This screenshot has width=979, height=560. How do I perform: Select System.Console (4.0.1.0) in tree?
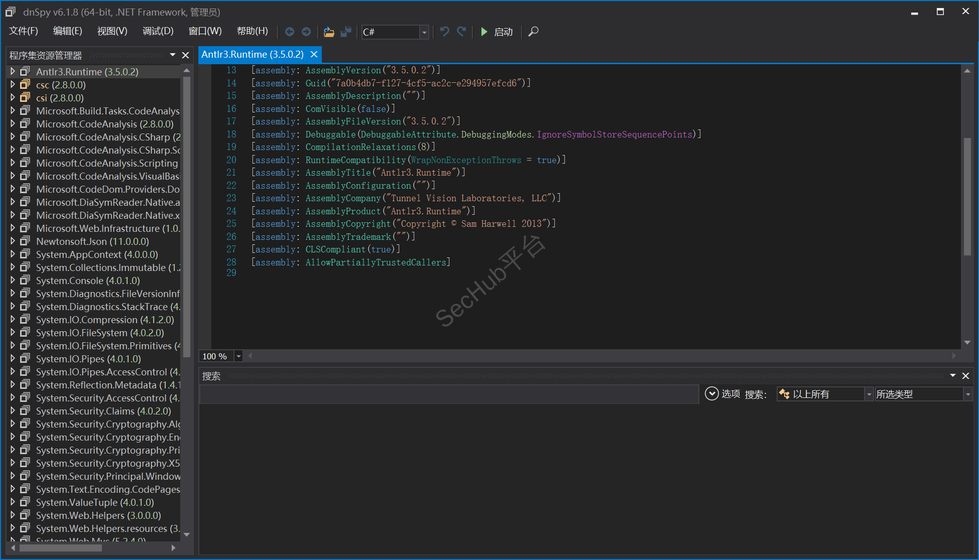[88, 281]
